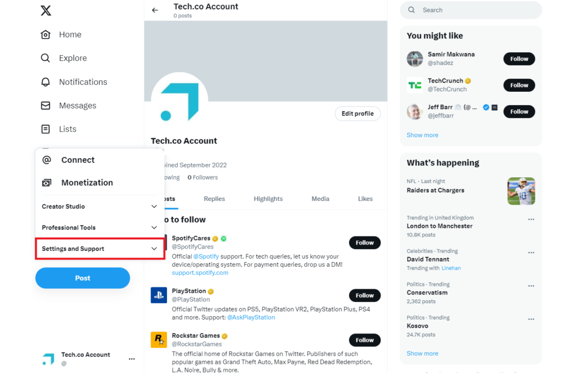Image resolution: width=588 pixels, height=373 pixels.
Task: Expand Settings and Support
Action: click(99, 248)
